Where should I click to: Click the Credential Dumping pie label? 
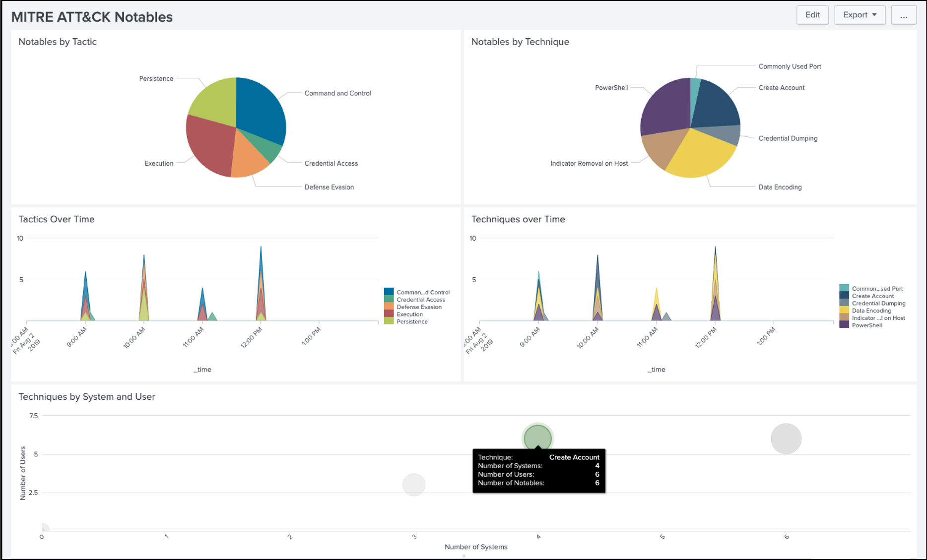click(x=788, y=138)
